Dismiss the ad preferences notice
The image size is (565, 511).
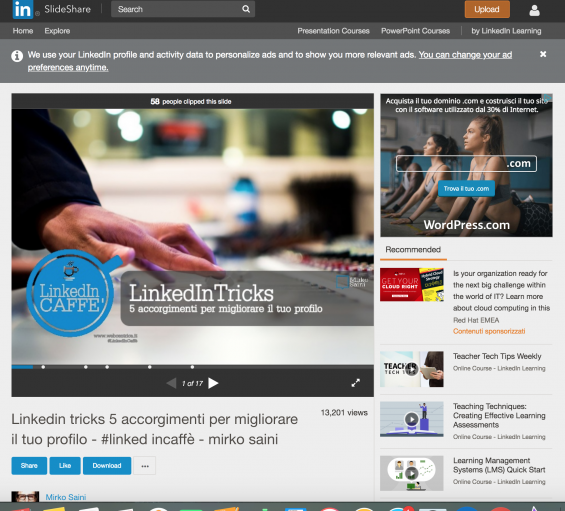click(543, 54)
